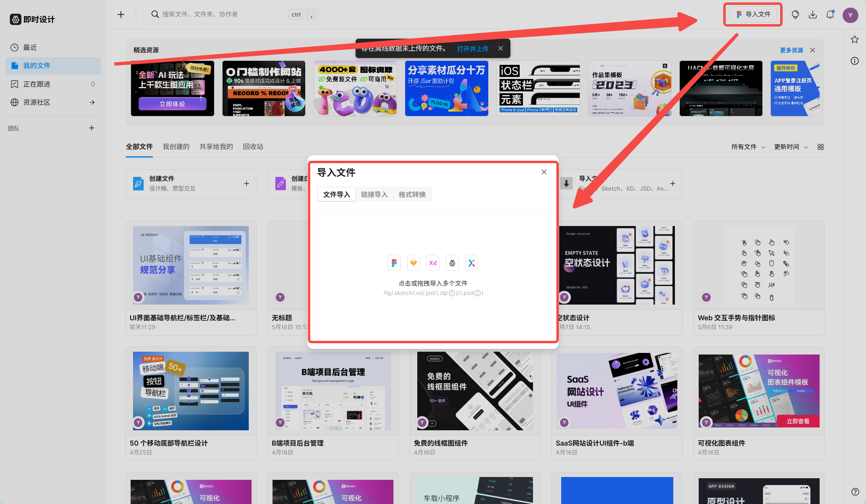Image resolution: width=866 pixels, height=504 pixels.
Task: Switch to the 共享给我的 tab
Action: (216, 147)
